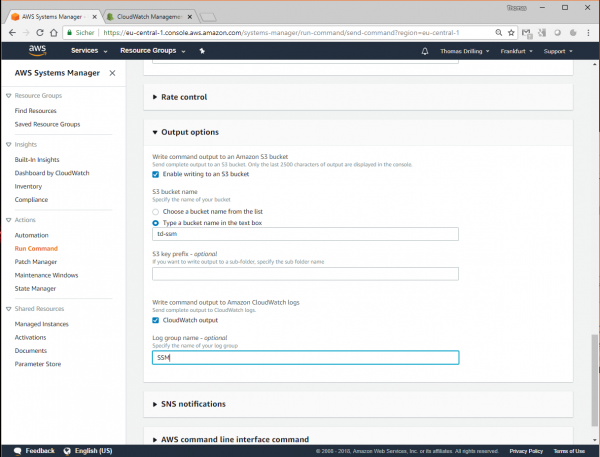The height and width of the screenshot is (457, 600).
Task: Open Chrome three-dot menu
Action: point(588,33)
